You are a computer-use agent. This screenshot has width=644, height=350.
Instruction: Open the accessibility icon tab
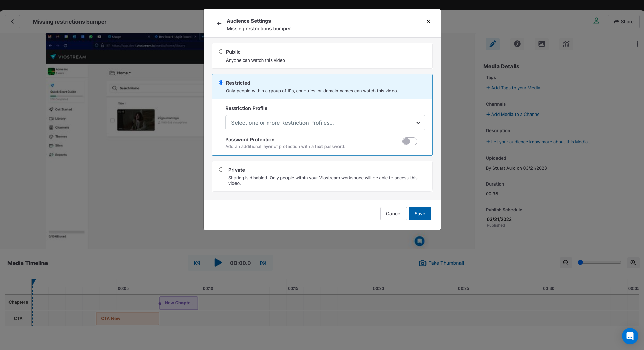pyautogui.click(x=517, y=44)
